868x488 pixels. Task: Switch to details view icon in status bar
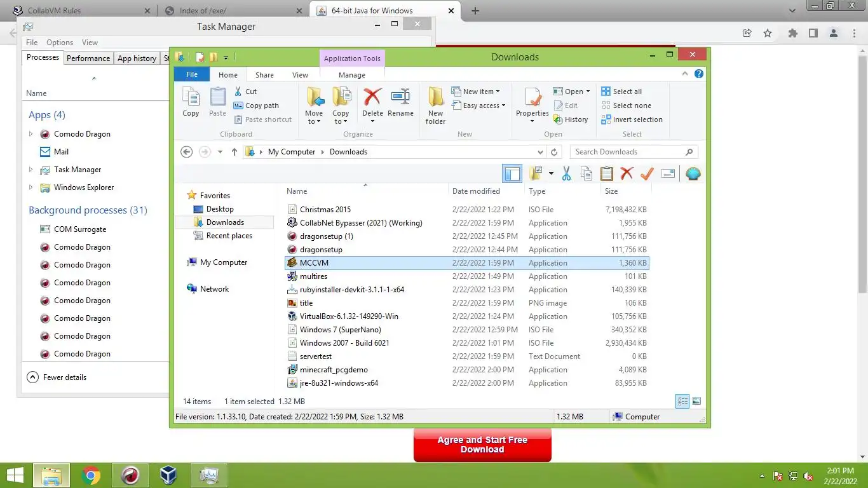(x=682, y=401)
